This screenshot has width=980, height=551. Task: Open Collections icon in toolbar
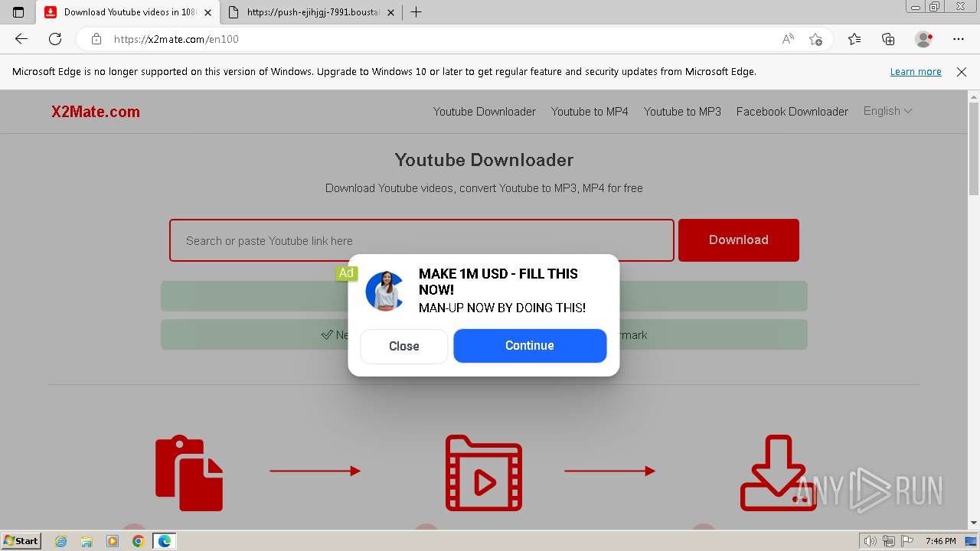888,39
